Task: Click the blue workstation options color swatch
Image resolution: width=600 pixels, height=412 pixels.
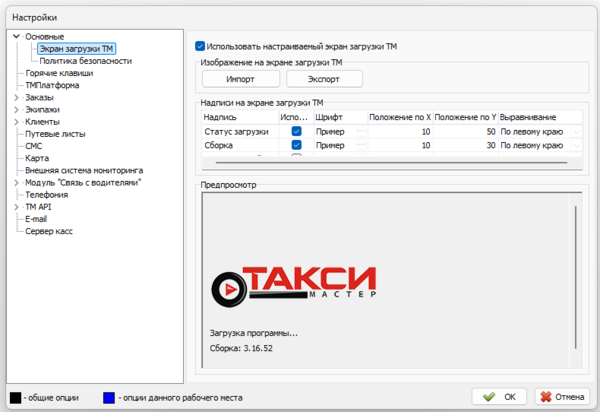Action: click(109, 397)
